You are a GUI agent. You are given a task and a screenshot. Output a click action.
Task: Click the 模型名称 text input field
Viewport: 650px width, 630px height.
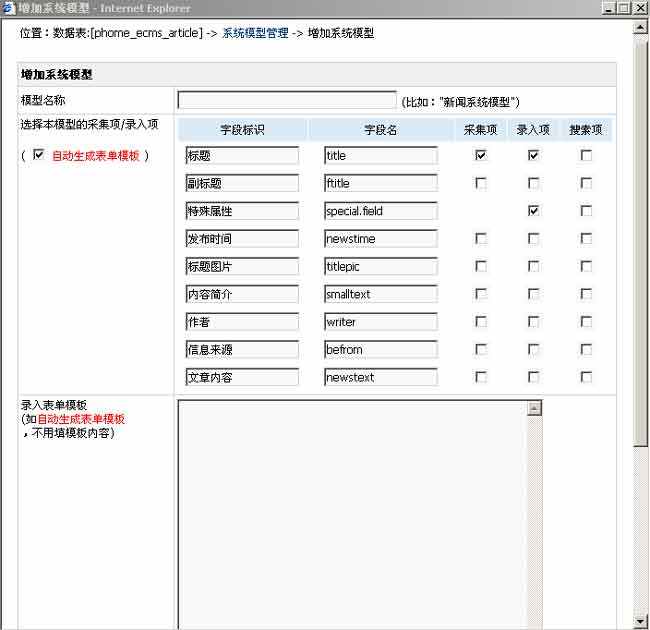(x=287, y=100)
